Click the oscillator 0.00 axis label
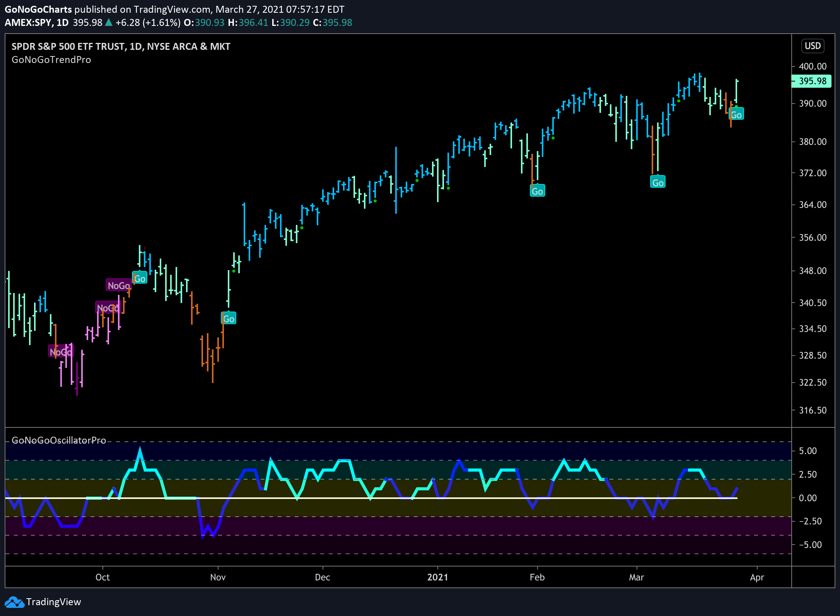The height and width of the screenshot is (616, 840). (808, 498)
